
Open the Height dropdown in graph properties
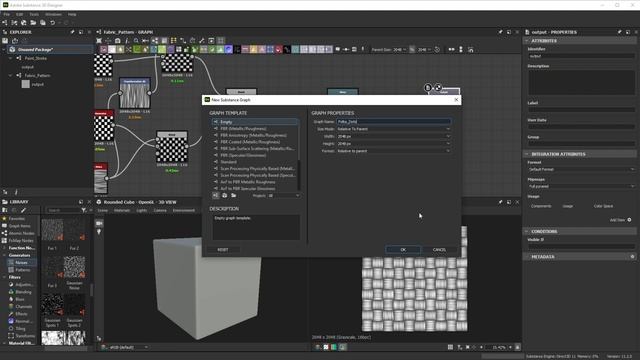[393, 144]
